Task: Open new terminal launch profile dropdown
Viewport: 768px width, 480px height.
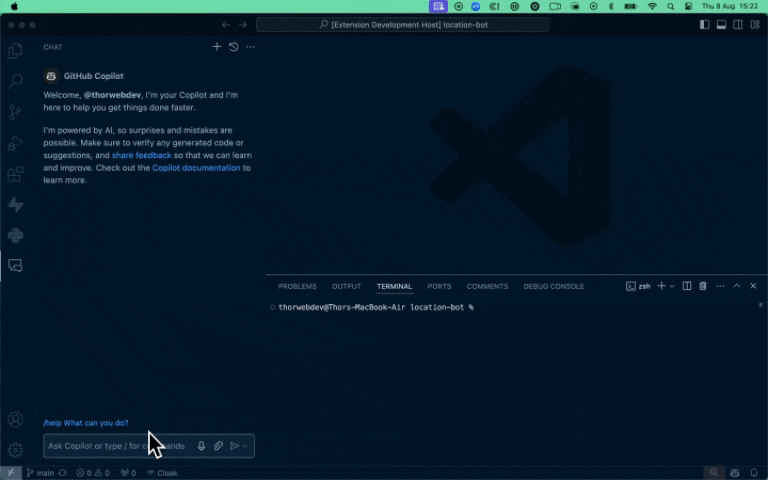Action: [x=672, y=286]
